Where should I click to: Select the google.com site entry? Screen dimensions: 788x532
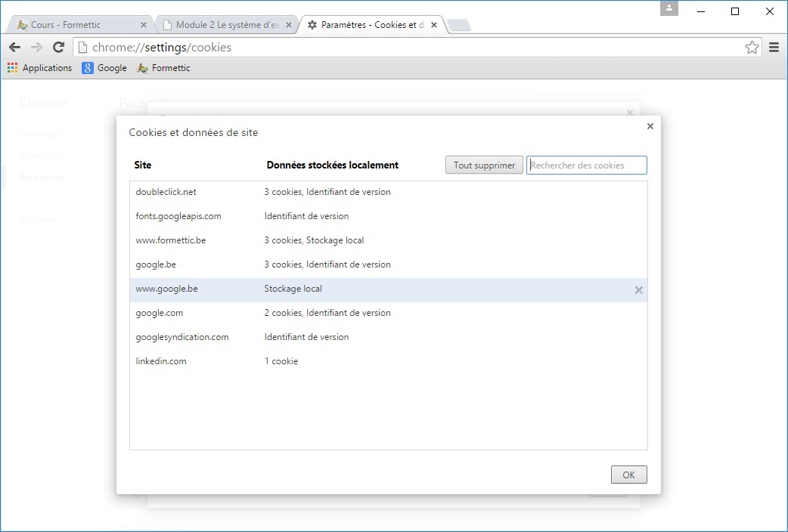click(x=389, y=313)
